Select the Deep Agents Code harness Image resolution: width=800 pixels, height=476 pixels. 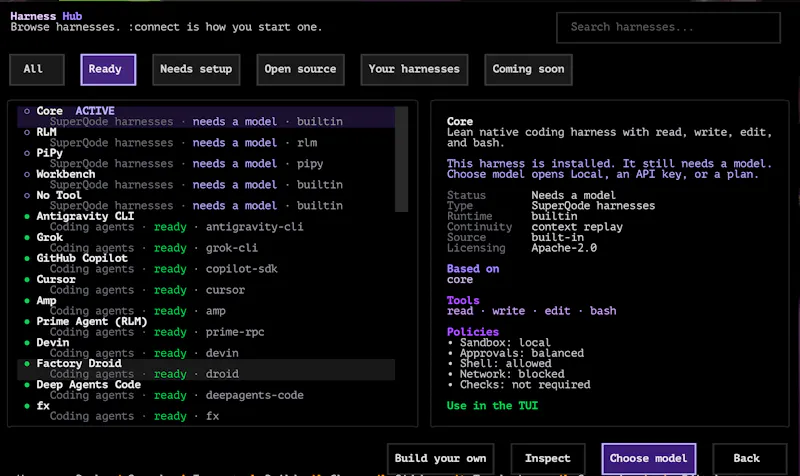(206, 390)
